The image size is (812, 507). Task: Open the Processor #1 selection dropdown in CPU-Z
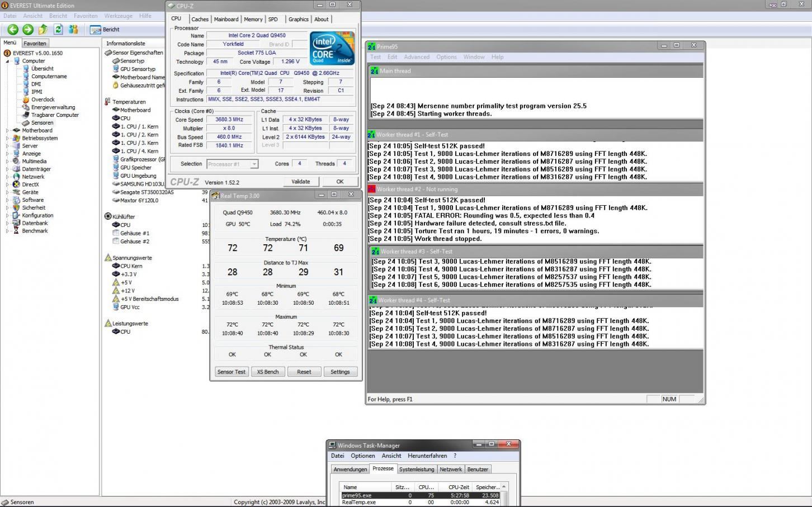[254, 164]
